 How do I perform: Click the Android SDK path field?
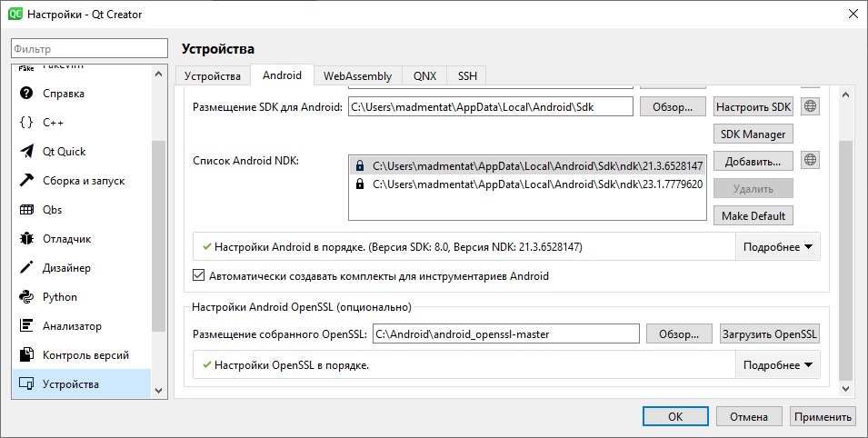[x=491, y=107]
